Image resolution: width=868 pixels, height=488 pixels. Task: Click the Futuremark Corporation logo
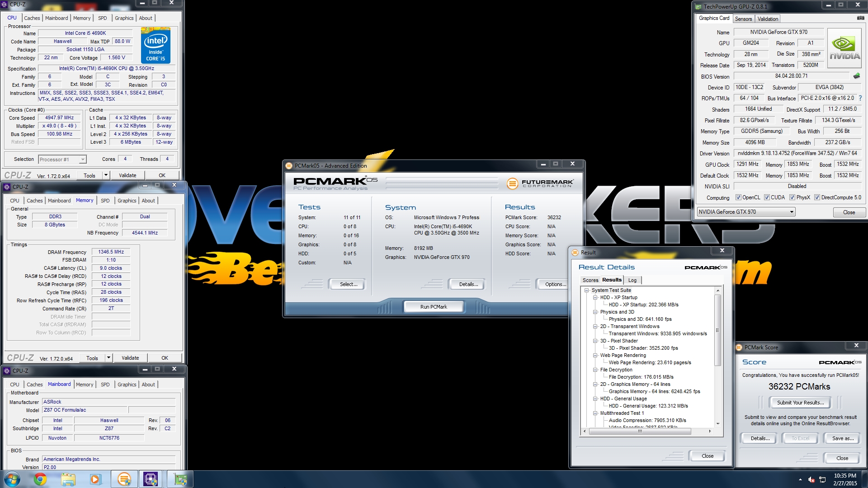click(540, 183)
